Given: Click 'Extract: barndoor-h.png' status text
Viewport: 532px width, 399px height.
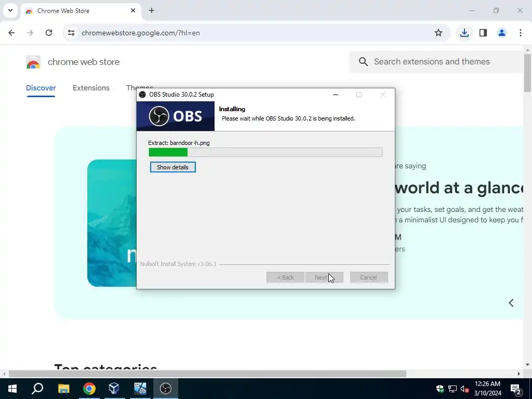Looking at the screenshot, I should click(x=179, y=143).
